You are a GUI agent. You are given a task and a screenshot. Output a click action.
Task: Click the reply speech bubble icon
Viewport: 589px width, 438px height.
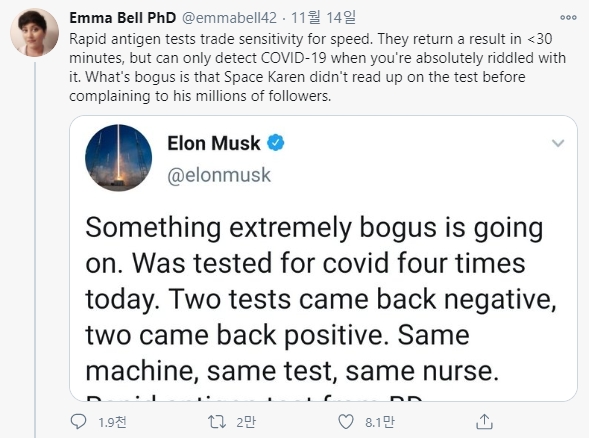click(78, 421)
